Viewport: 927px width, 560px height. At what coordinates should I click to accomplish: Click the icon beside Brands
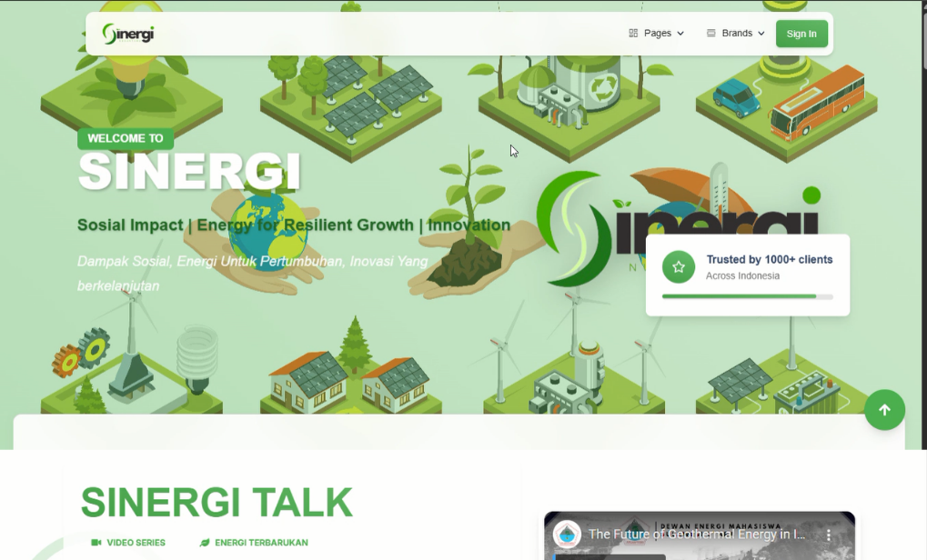click(x=711, y=33)
